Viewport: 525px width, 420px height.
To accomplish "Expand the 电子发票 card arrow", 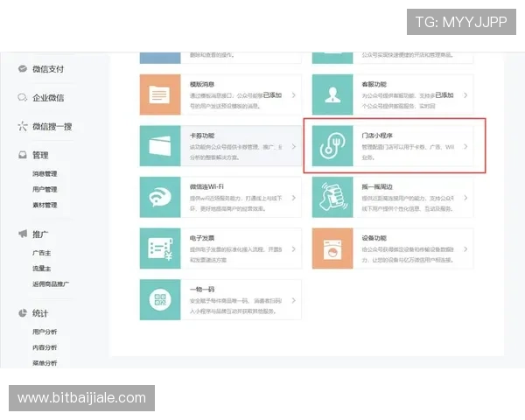I will point(294,249).
